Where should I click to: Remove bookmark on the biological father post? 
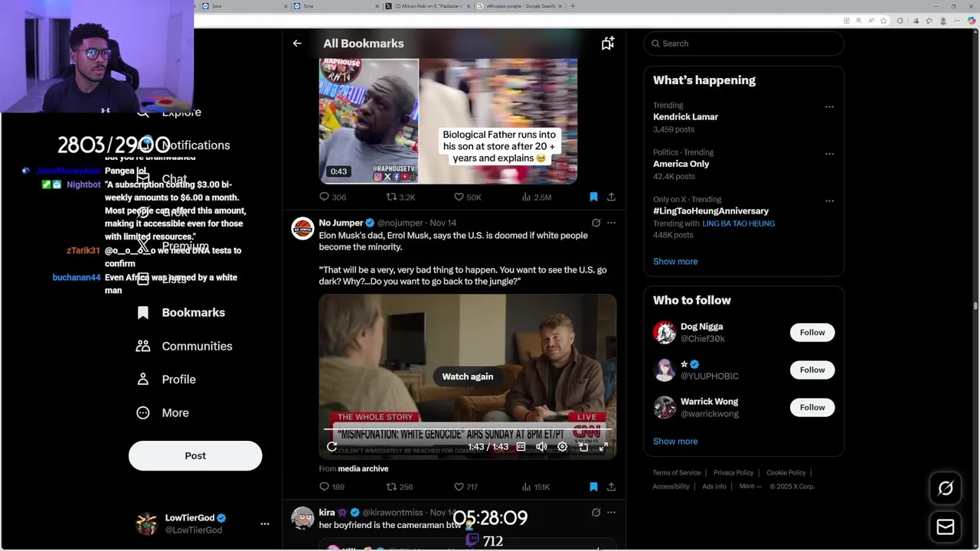pyautogui.click(x=593, y=197)
